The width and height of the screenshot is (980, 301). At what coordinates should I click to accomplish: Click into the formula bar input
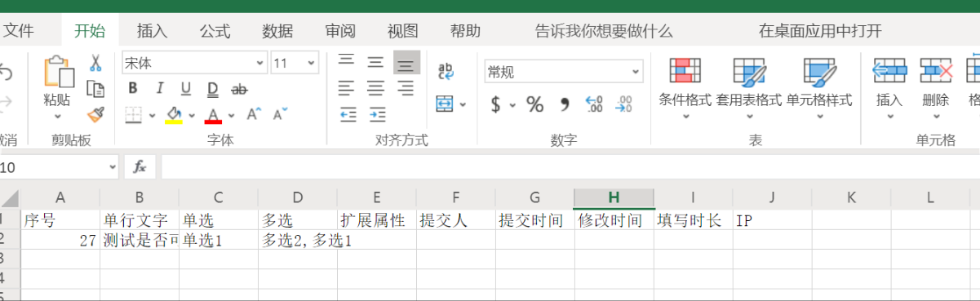point(570,166)
